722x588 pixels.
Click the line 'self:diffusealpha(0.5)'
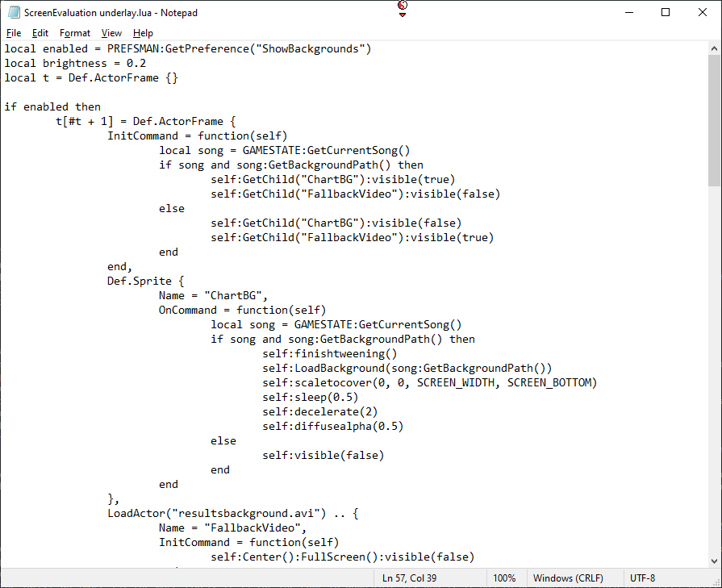pos(333,426)
